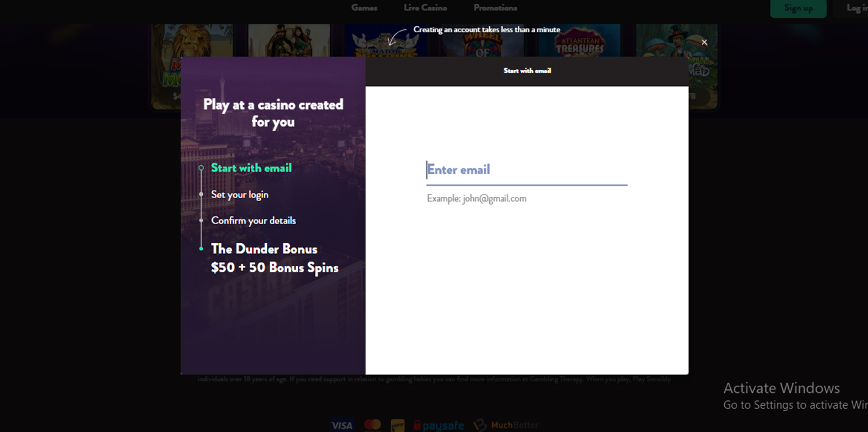The height and width of the screenshot is (432, 868).
Task: Open the lion slot game thumbnail
Action: [x=192, y=67]
